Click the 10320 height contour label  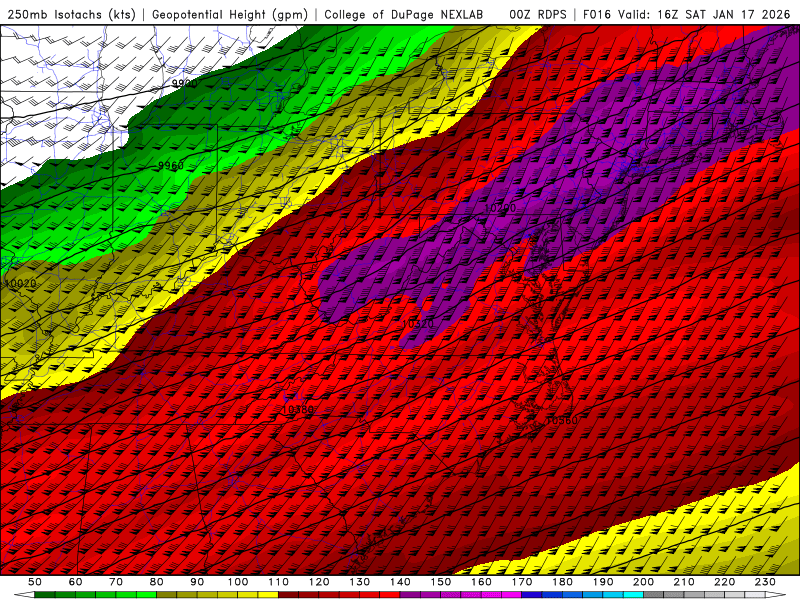tap(417, 324)
